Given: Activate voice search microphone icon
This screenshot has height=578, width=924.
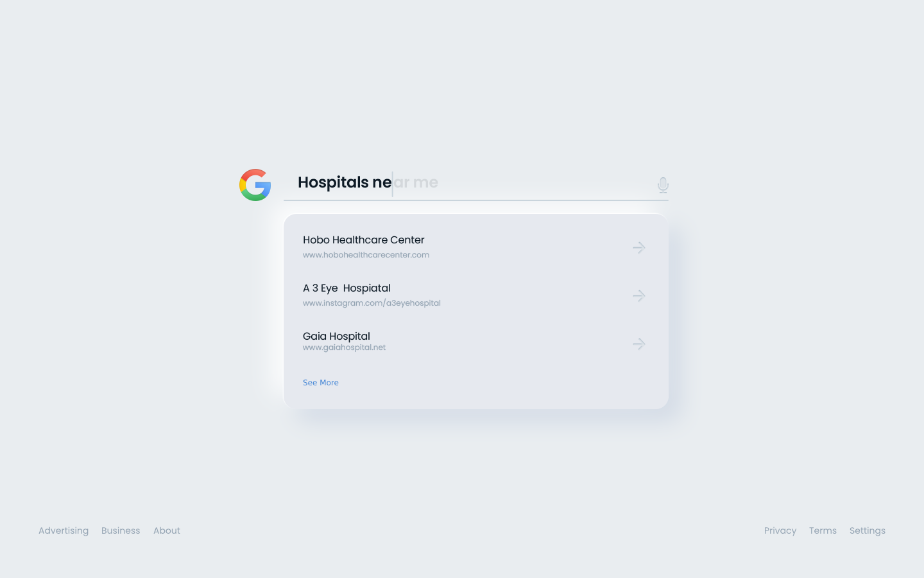Looking at the screenshot, I should (663, 185).
